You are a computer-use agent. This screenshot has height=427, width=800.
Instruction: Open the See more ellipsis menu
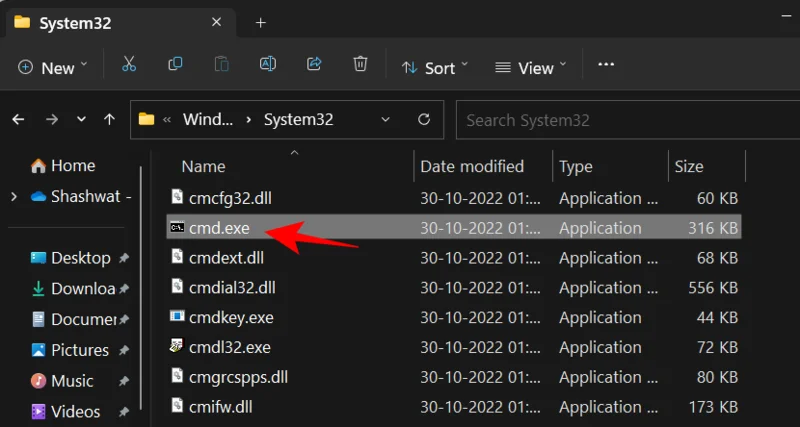[606, 64]
